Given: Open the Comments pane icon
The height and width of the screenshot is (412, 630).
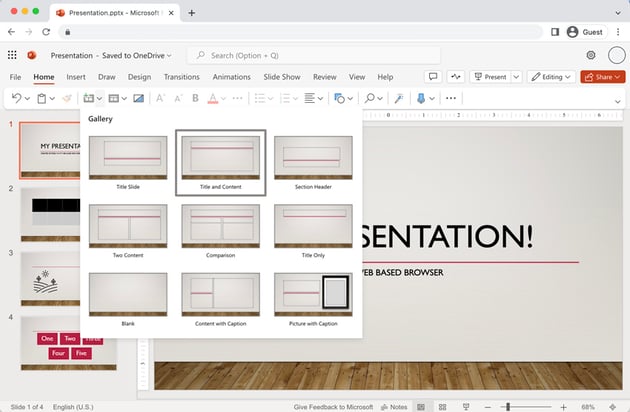Looking at the screenshot, I should coord(433,76).
